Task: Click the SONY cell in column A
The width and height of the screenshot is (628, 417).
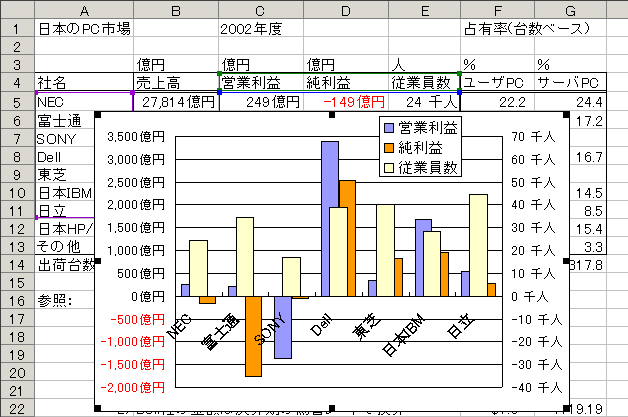Action: tap(65, 139)
